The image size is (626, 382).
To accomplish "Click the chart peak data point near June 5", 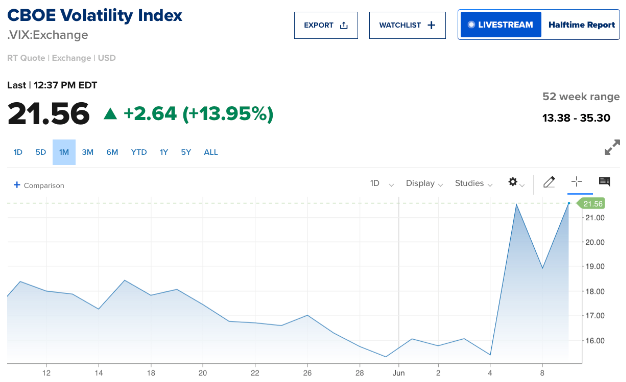I will [516, 205].
